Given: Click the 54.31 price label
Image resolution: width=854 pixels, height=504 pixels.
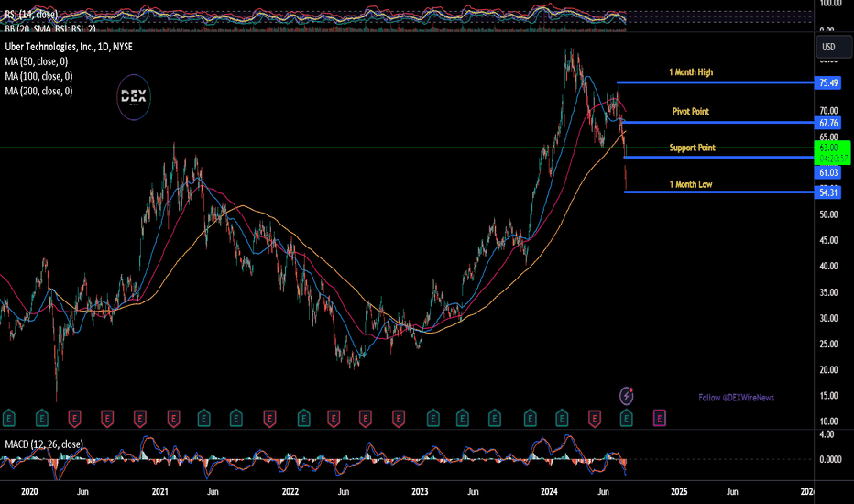Looking at the screenshot, I should coord(827,192).
